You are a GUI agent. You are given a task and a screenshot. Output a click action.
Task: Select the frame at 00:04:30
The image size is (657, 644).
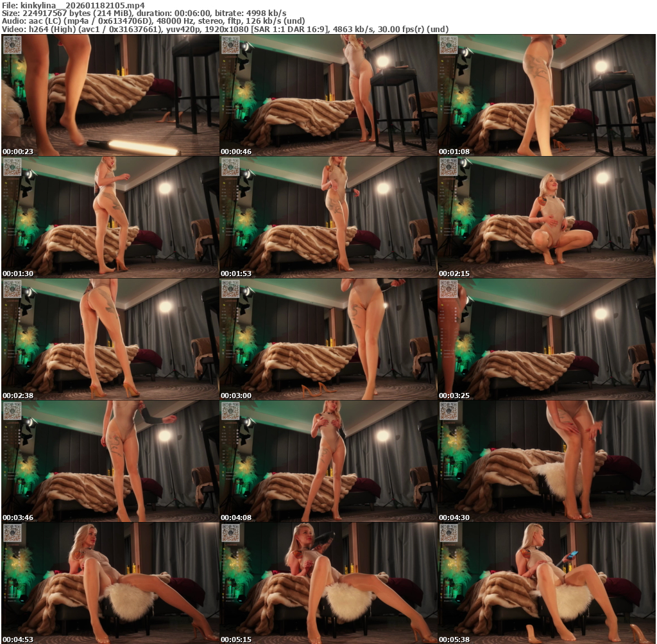pyautogui.click(x=546, y=461)
